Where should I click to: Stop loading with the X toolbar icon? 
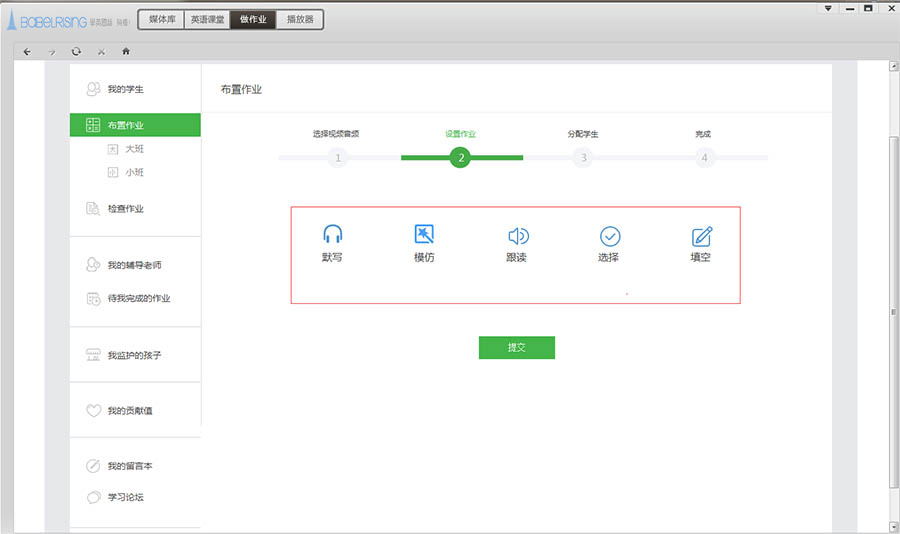click(101, 52)
